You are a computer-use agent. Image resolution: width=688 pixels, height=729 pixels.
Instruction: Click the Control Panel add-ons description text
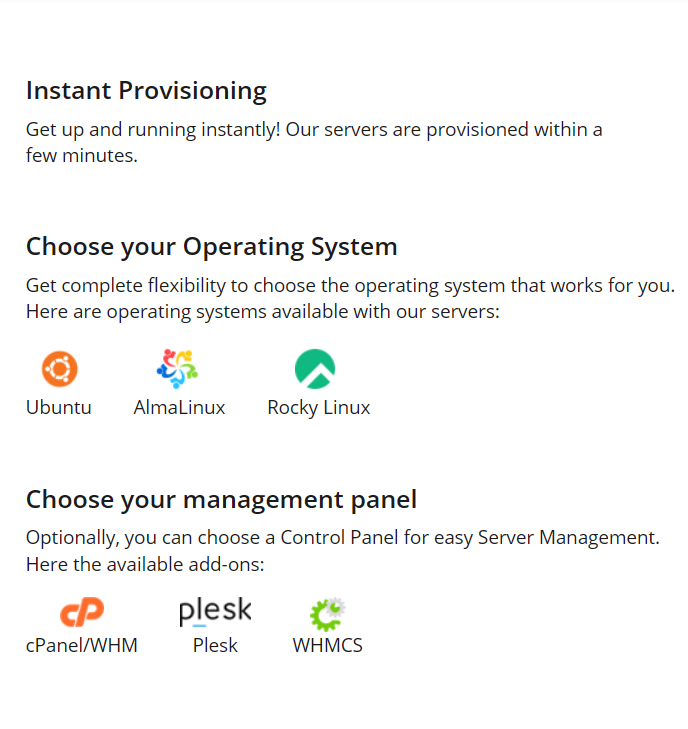tap(342, 537)
